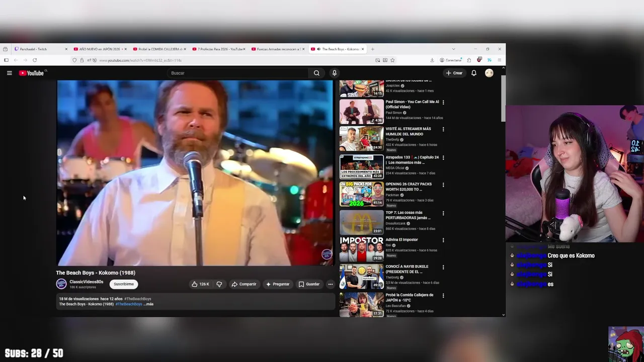Click the page vertical scrollbar thumb

pos(503,99)
